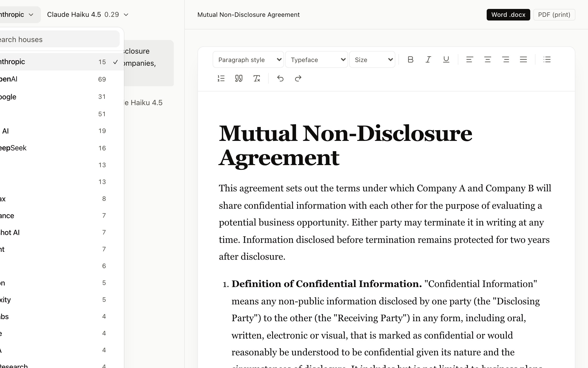The height and width of the screenshot is (368, 588).
Task: Insert a numbered list
Action: [x=221, y=79]
